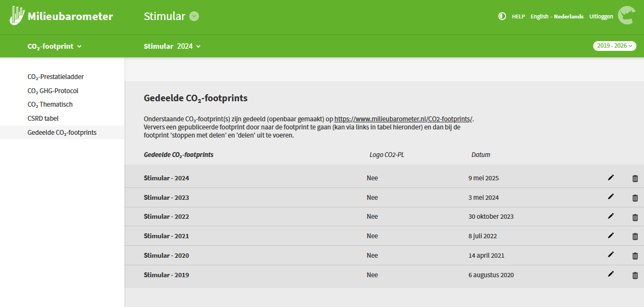Open the Stimular 2024 year dropdown

coord(172,46)
